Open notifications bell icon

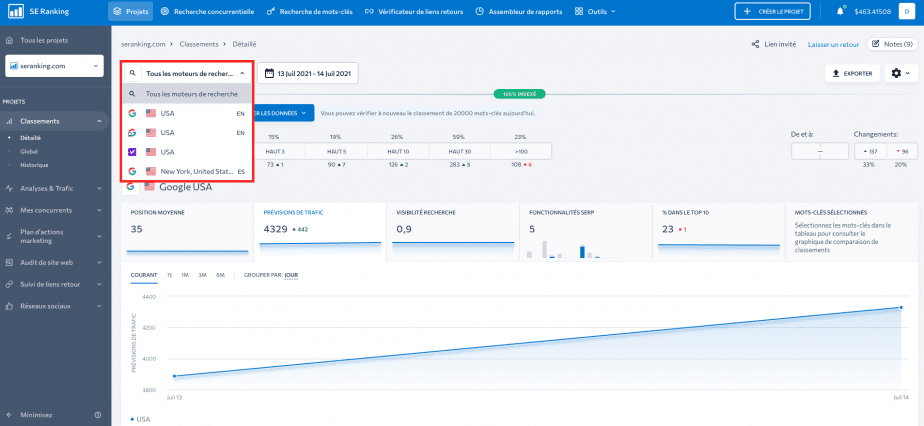(x=840, y=11)
